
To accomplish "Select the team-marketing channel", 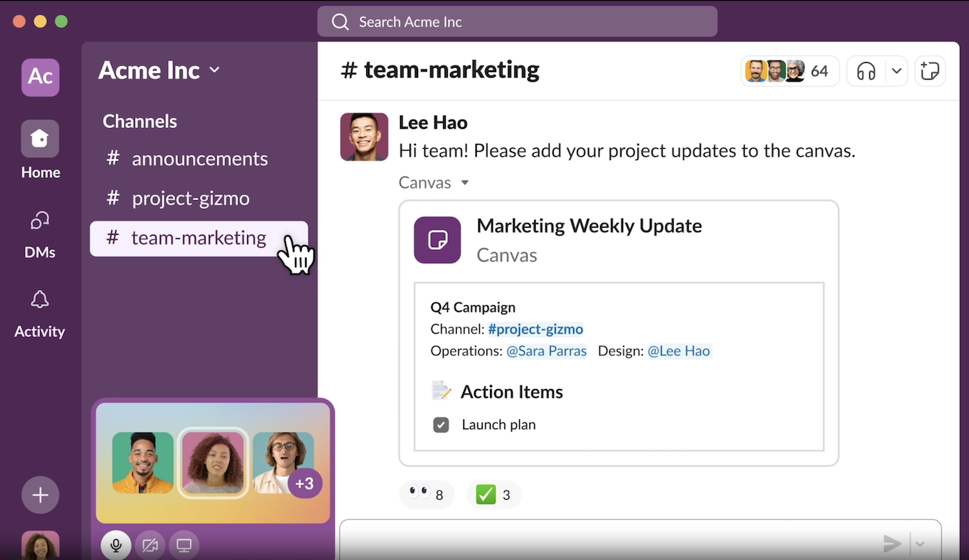I will [x=199, y=238].
